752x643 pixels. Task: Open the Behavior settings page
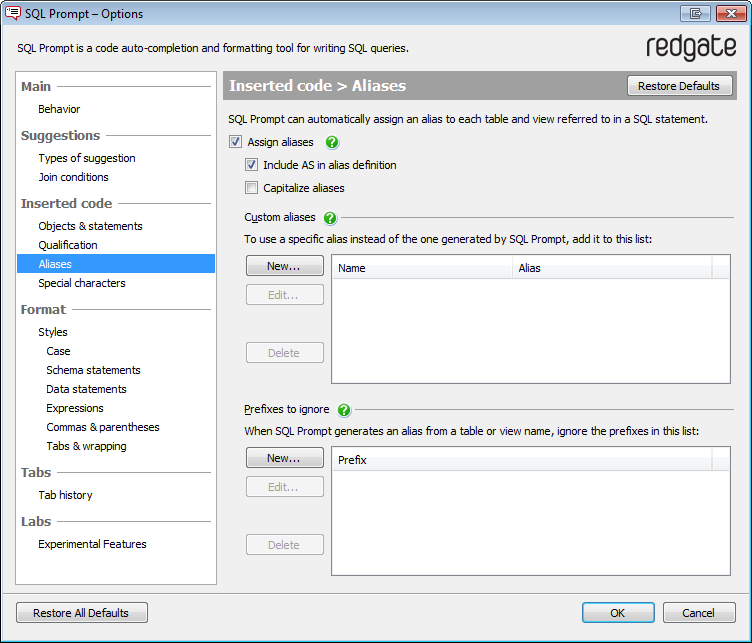[x=59, y=109]
